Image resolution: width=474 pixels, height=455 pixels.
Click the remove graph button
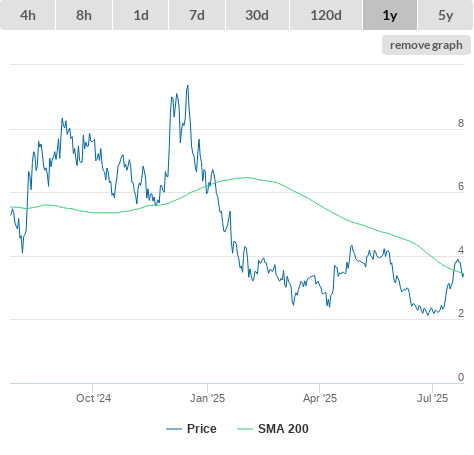(426, 45)
